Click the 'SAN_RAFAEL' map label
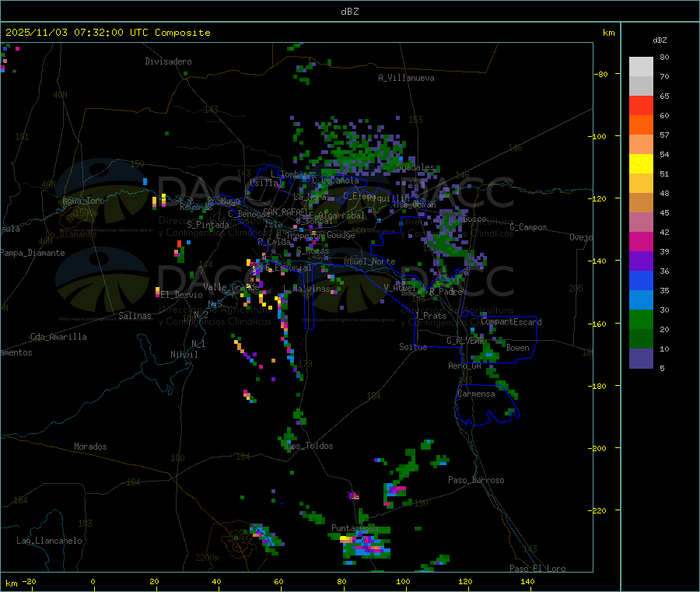 [x=285, y=212]
